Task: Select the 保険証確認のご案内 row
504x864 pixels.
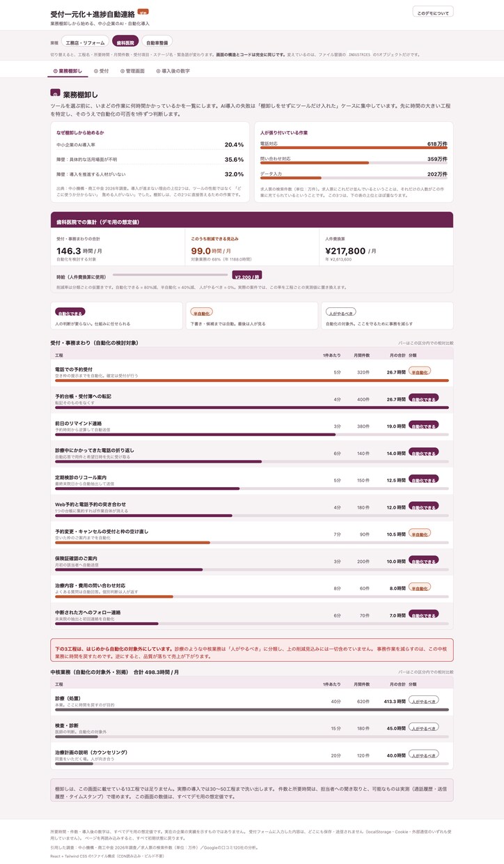Action: pos(252,562)
